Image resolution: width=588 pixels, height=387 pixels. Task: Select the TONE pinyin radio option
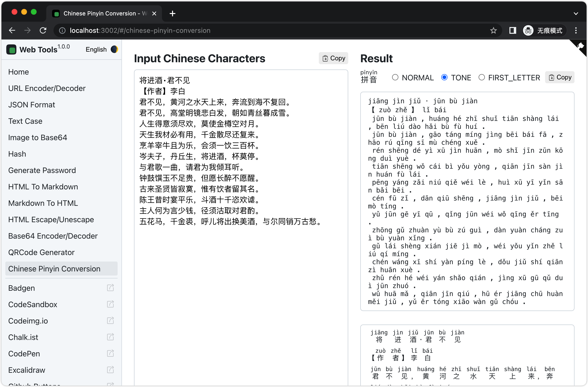(444, 77)
